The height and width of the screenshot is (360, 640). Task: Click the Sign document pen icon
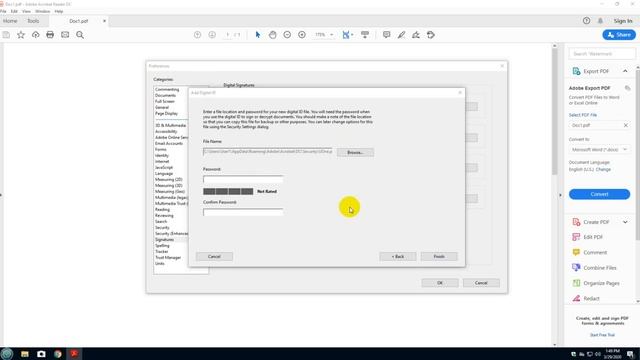click(416, 35)
